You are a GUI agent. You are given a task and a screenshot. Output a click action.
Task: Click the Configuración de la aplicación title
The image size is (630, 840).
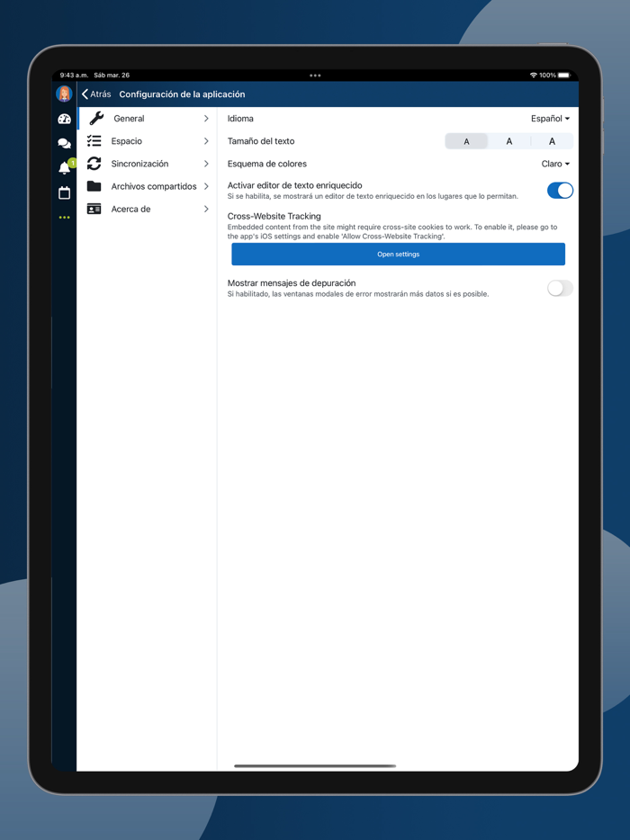coord(182,94)
